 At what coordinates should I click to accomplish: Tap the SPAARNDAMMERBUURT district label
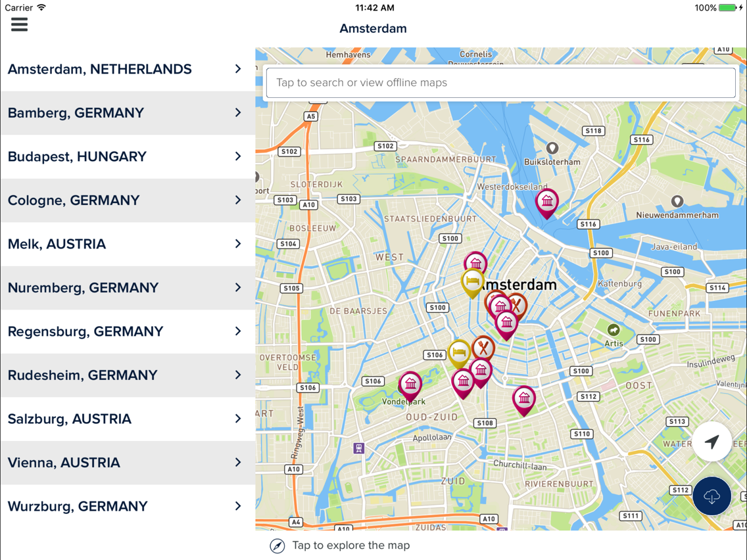tap(445, 160)
